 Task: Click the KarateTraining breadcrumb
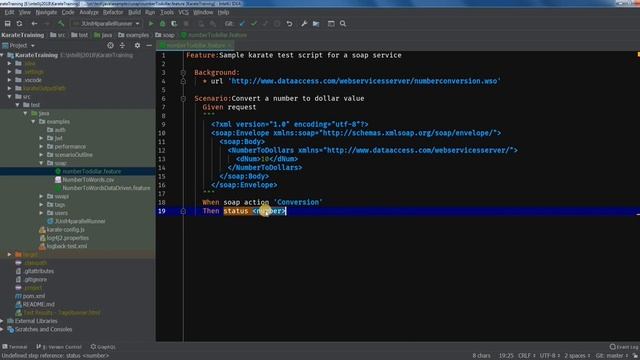[x=22, y=35]
